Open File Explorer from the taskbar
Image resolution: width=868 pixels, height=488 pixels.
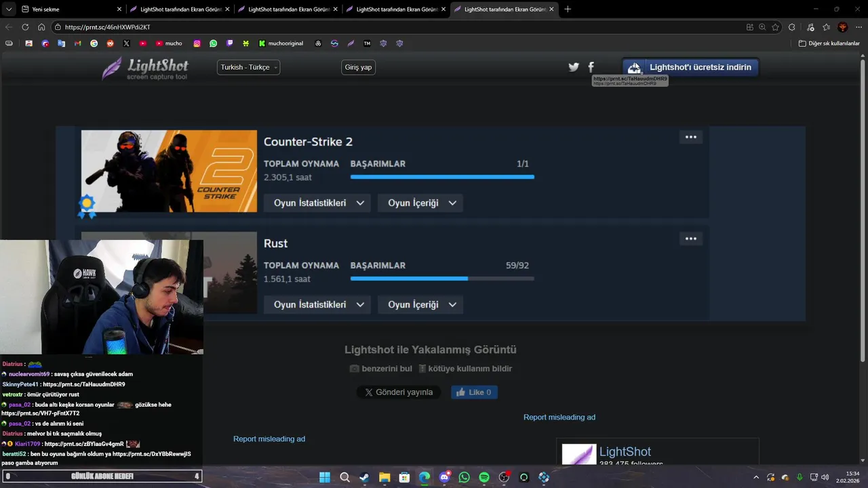tap(384, 477)
